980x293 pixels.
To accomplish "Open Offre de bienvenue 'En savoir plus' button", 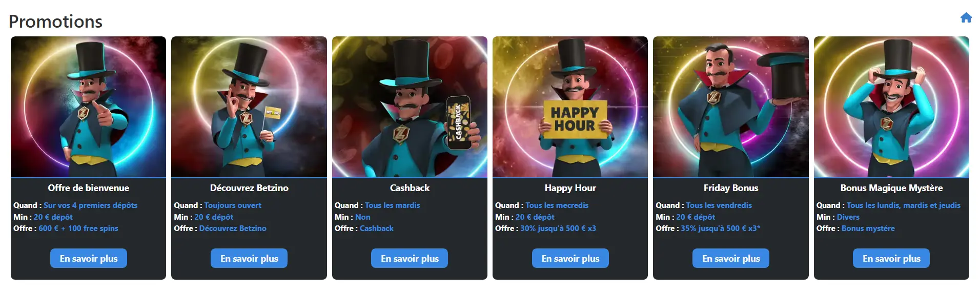I will pyautogui.click(x=89, y=258).
